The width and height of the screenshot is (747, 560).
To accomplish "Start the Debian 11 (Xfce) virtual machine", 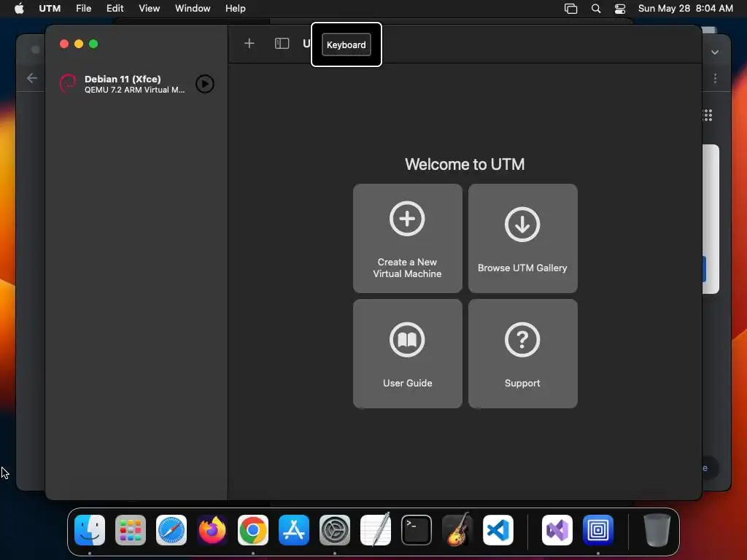I will pos(205,84).
